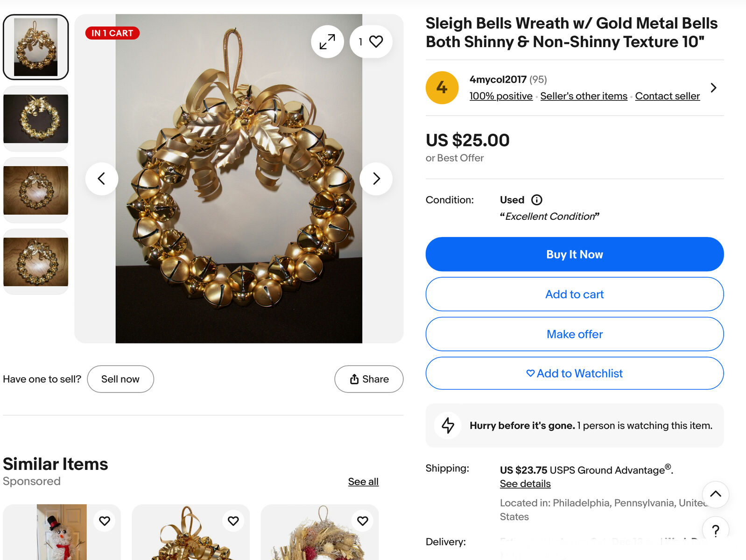
Task: Select the second wreath thumbnail
Action: click(36, 119)
